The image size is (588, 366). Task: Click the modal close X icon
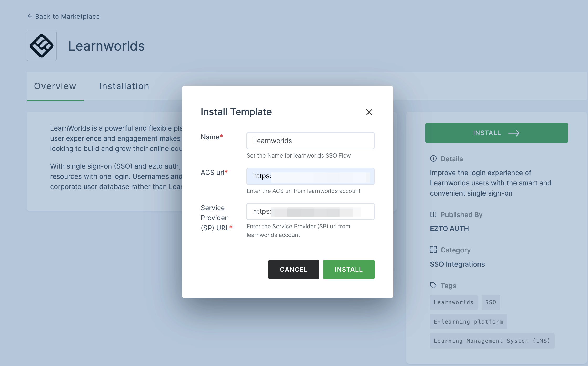(x=369, y=112)
